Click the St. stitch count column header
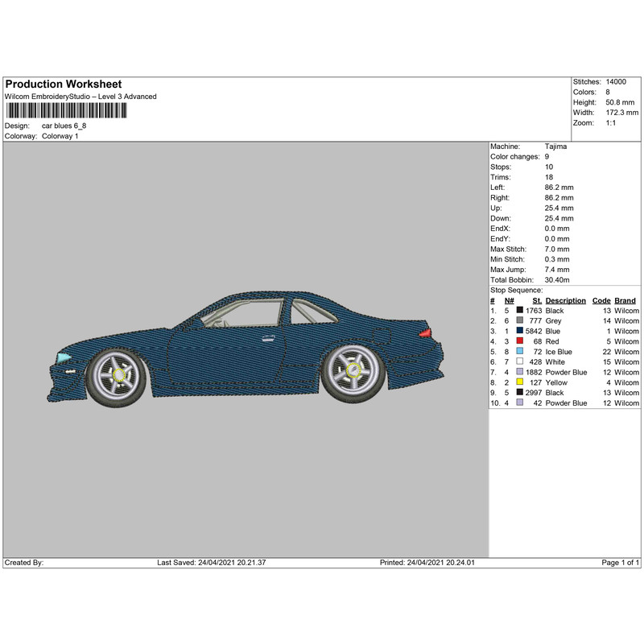 537,299
